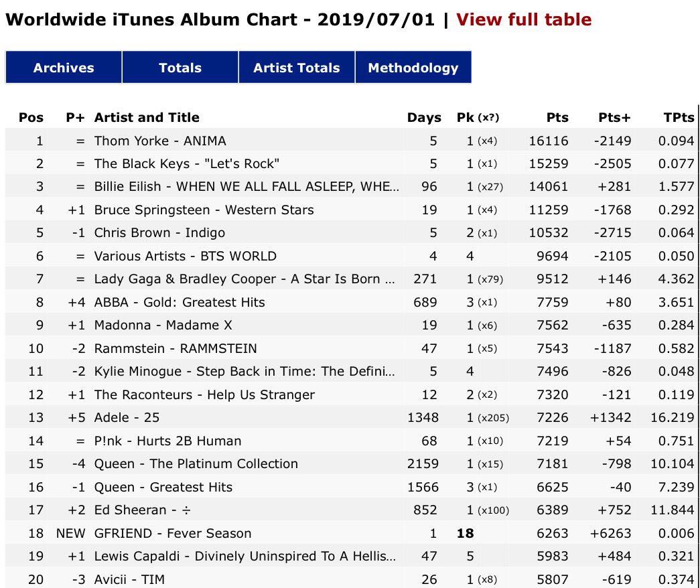
Task: Open the Archives tab
Action: pyautogui.click(x=64, y=68)
